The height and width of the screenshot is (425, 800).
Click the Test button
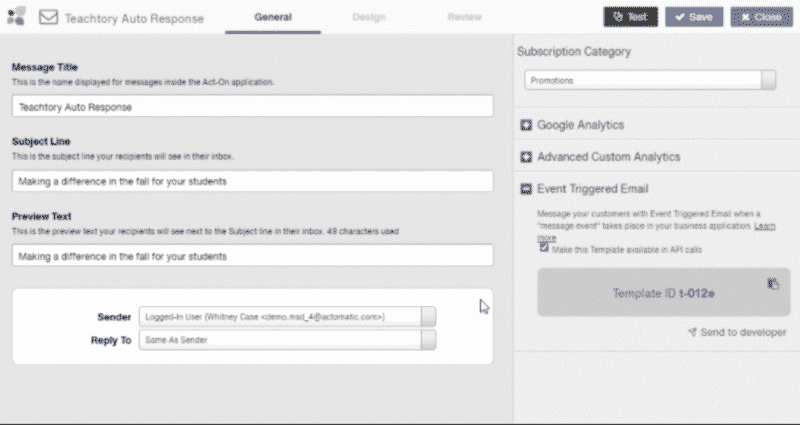pos(630,17)
